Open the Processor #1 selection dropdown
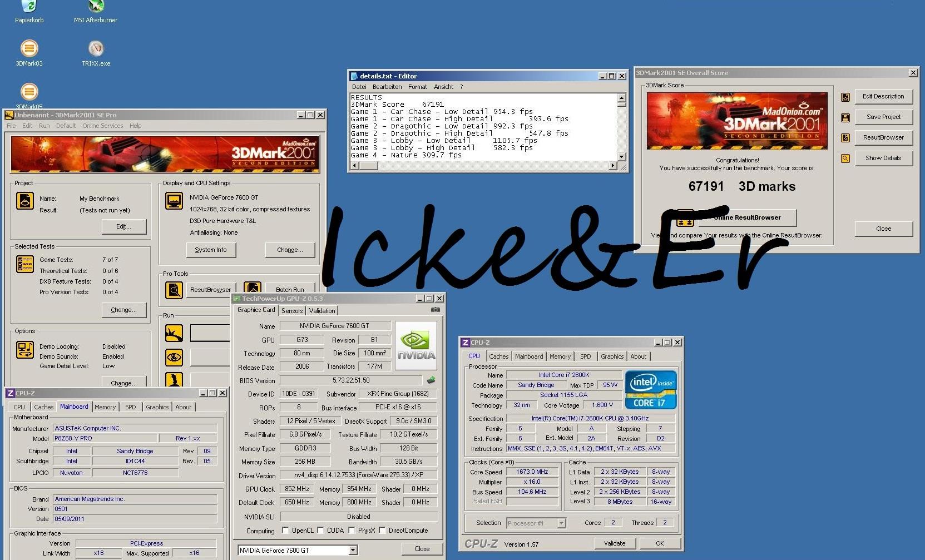 pyautogui.click(x=561, y=523)
